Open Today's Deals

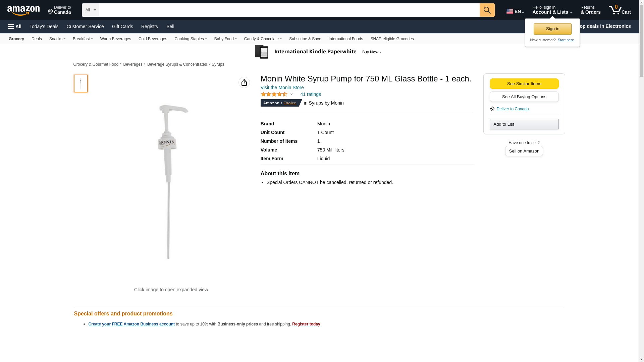pos(44,26)
